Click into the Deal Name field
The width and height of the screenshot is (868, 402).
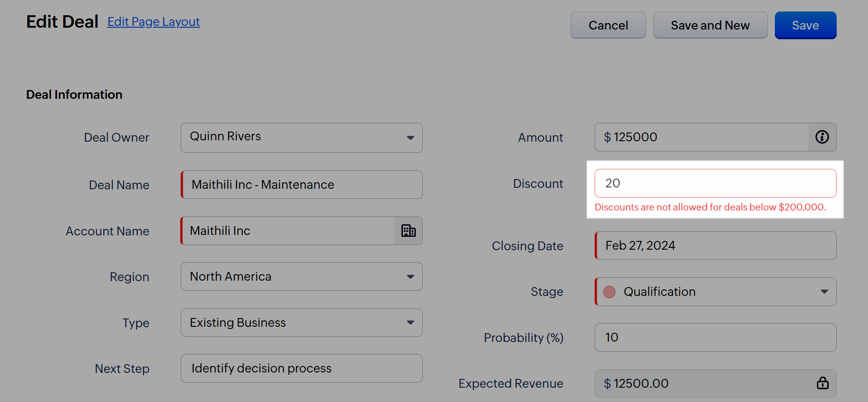pos(302,185)
